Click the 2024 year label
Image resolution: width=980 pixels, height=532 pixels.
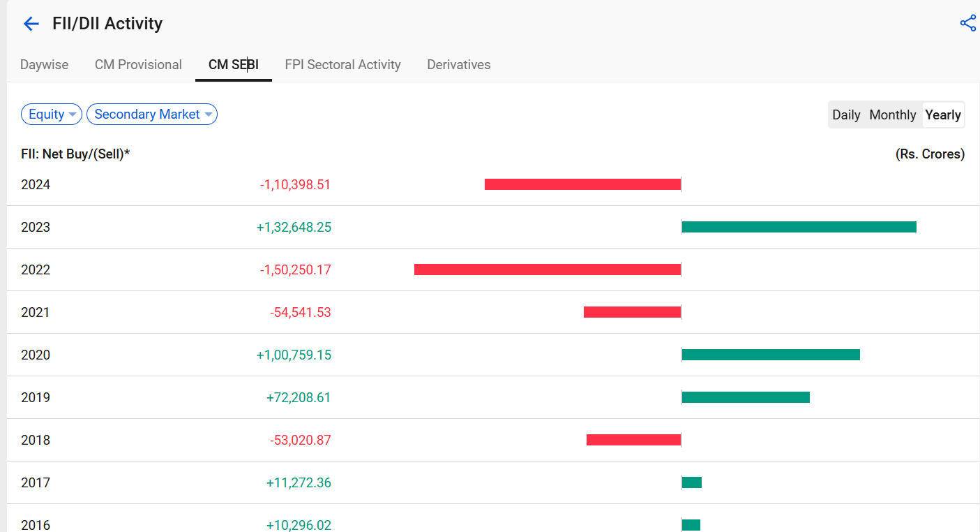(36, 185)
